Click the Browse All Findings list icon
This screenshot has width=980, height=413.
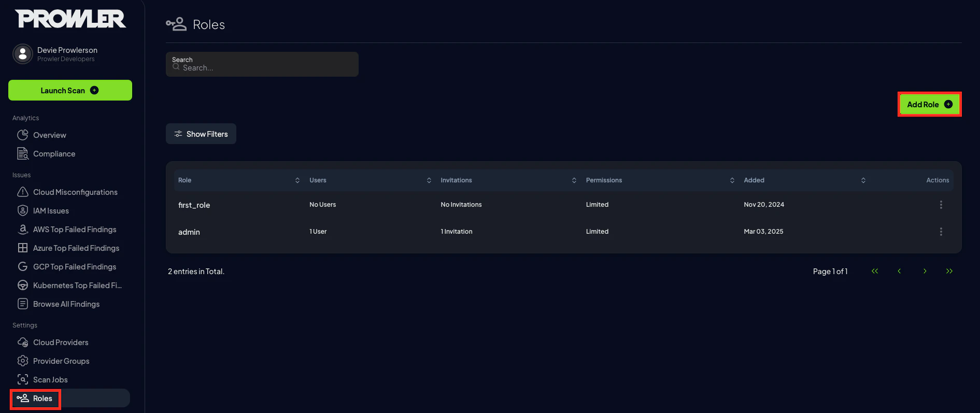click(x=23, y=304)
